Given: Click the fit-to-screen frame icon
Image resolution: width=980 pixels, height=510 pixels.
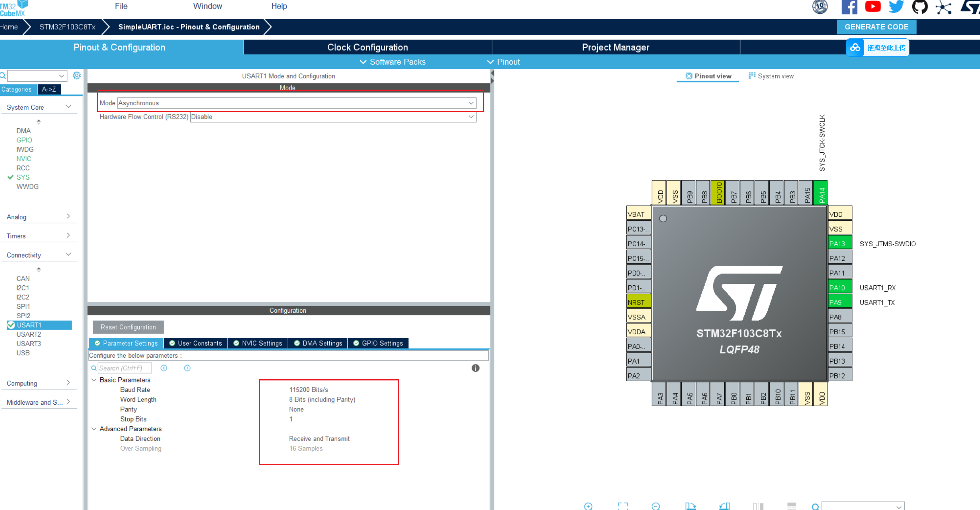Looking at the screenshot, I should [x=623, y=506].
